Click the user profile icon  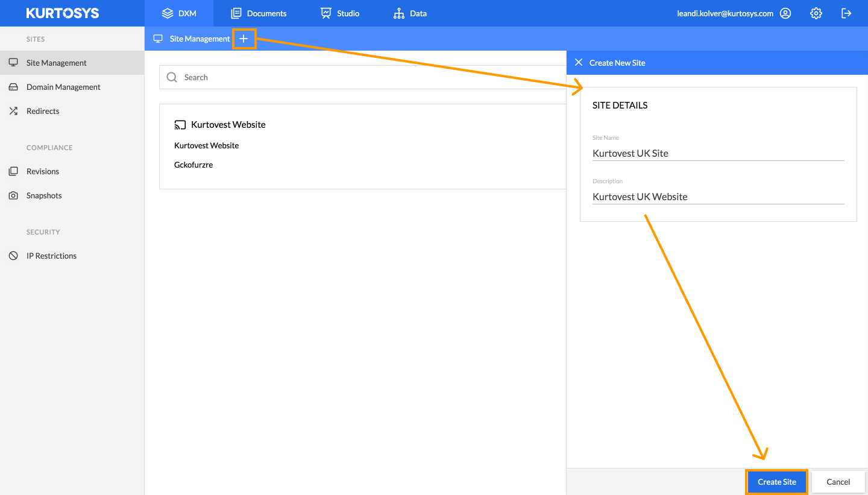click(785, 13)
